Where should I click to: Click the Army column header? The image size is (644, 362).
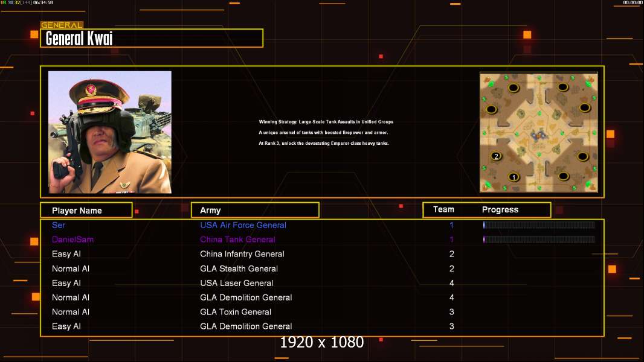coord(254,211)
